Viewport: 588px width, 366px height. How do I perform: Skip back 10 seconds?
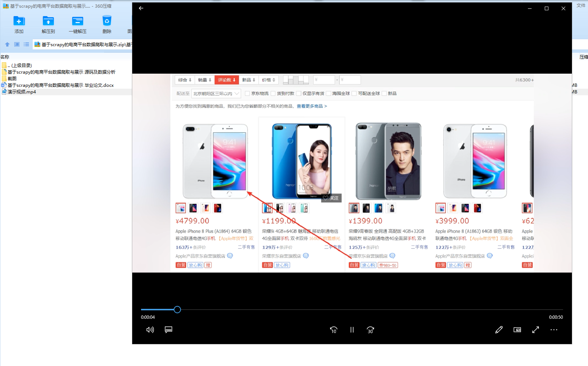coord(334,330)
